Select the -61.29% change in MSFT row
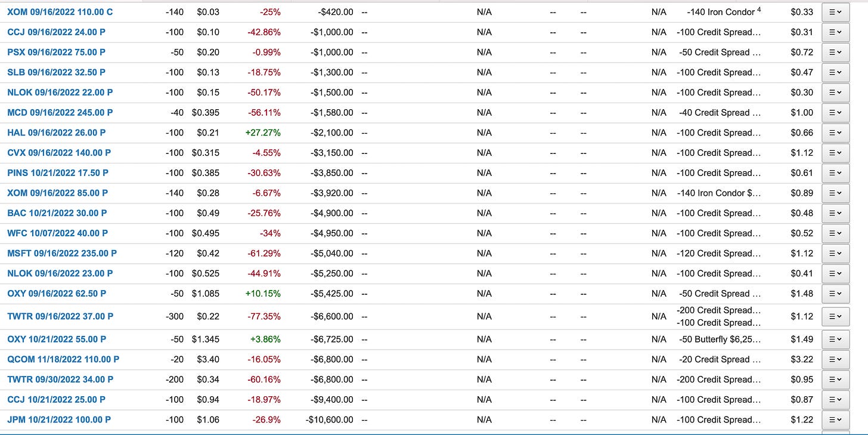868x435 pixels. (x=264, y=253)
